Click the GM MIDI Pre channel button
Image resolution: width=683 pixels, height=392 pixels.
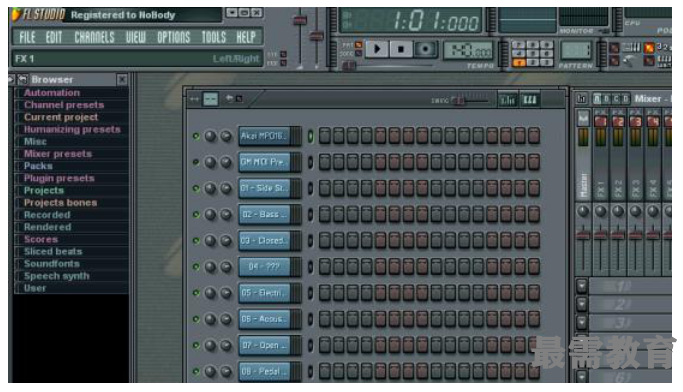pyautogui.click(x=269, y=162)
